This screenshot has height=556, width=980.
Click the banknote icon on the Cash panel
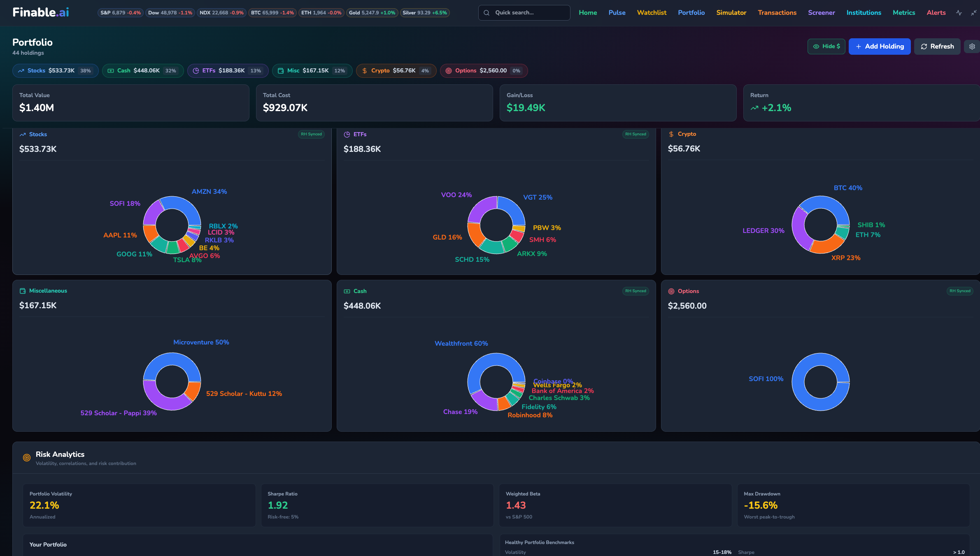tap(347, 291)
